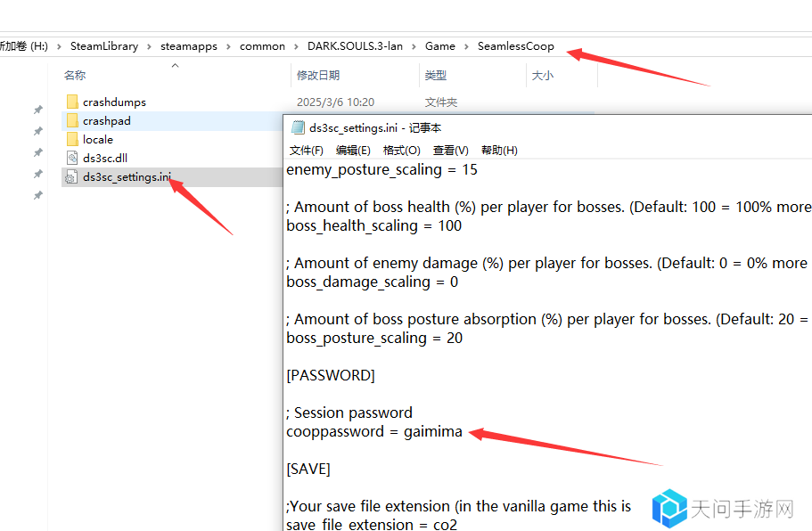Expand the chevron after steamapps in the address bar
Image resolution: width=812 pixels, height=531 pixels.
228,46
